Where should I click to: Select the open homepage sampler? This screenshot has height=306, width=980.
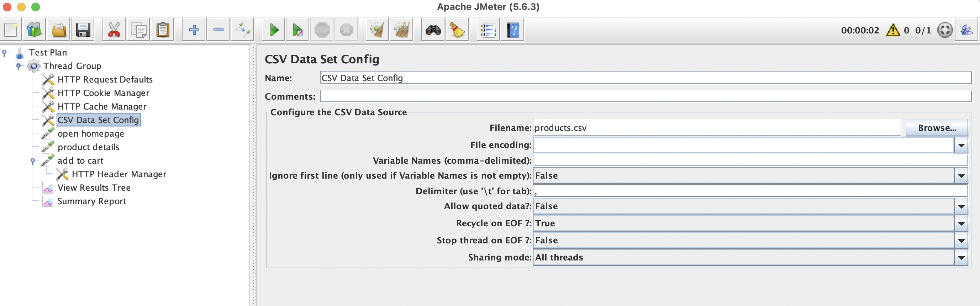[x=91, y=133]
